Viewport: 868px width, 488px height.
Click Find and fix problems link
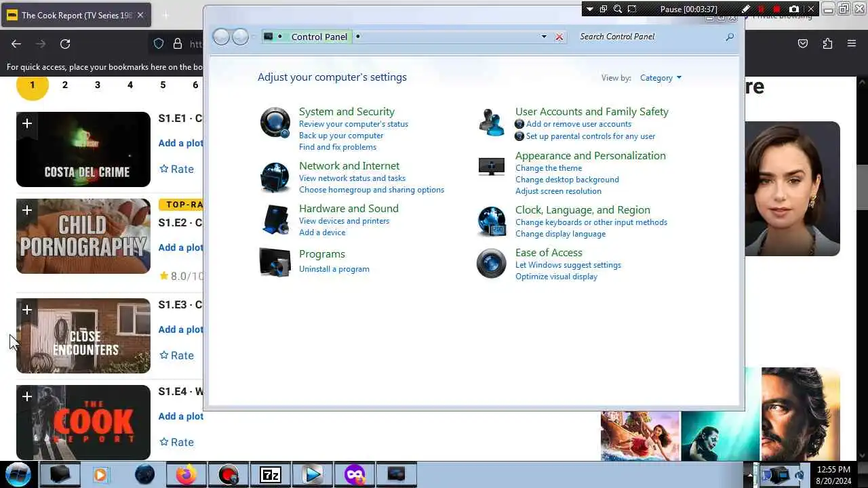tap(338, 147)
